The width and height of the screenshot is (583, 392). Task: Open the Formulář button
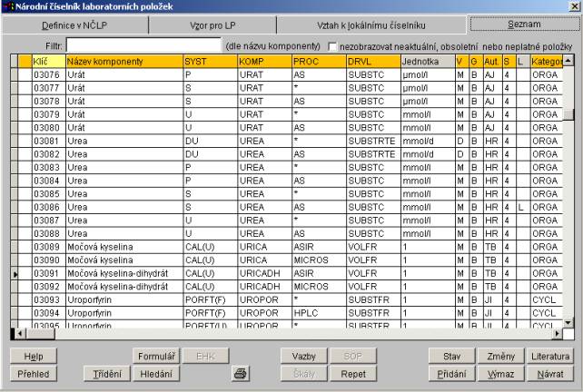(158, 357)
